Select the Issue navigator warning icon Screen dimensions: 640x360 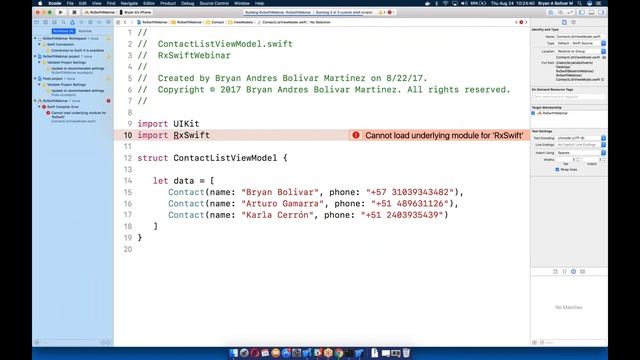click(x=73, y=22)
